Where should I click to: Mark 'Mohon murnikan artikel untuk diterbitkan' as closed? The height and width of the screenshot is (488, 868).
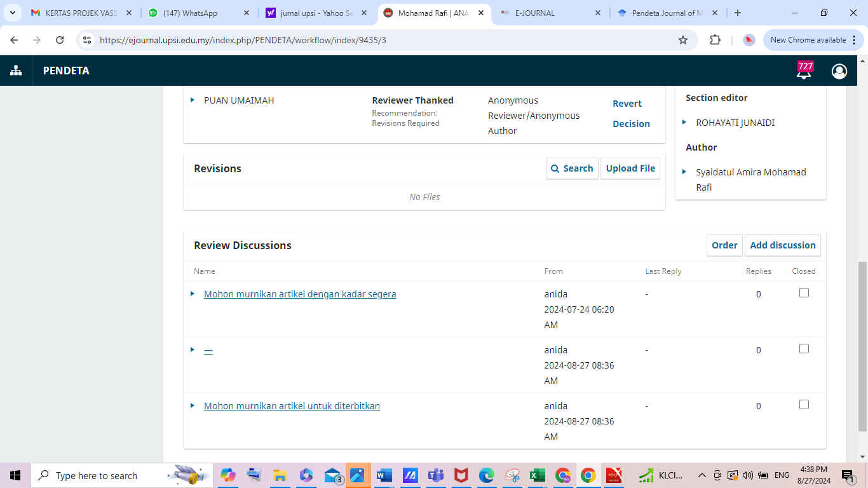(x=804, y=405)
